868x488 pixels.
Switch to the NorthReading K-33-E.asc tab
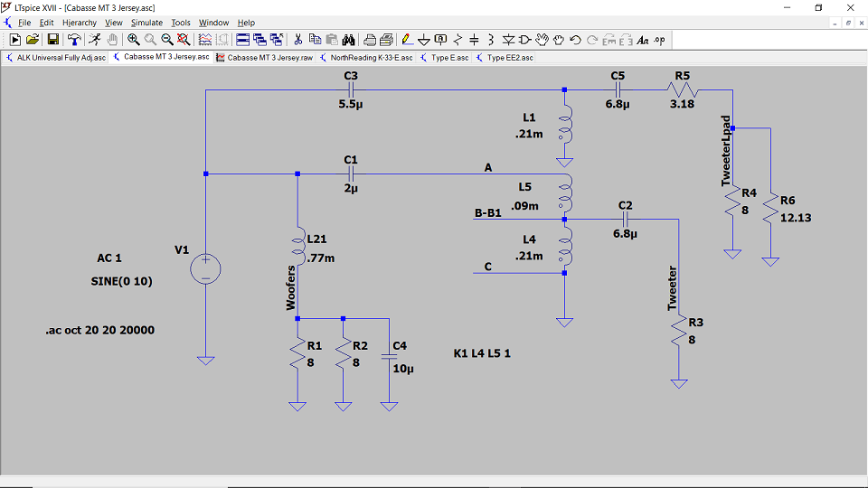366,58
